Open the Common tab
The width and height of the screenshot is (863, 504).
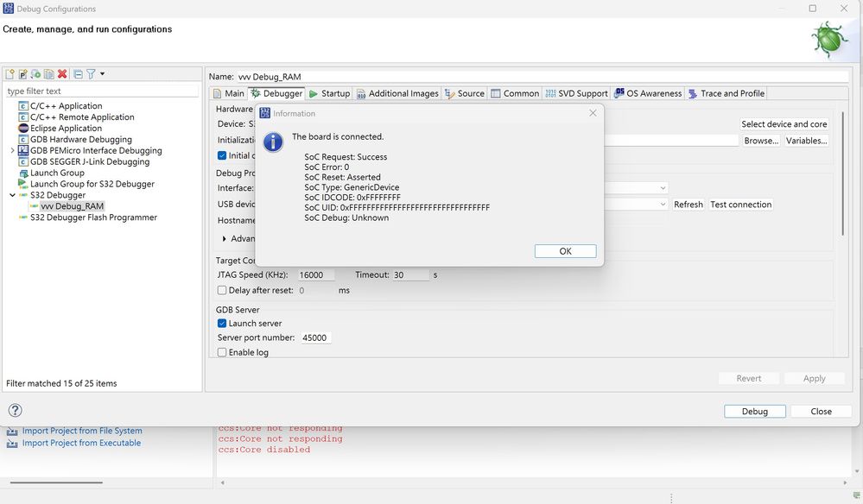(515, 93)
